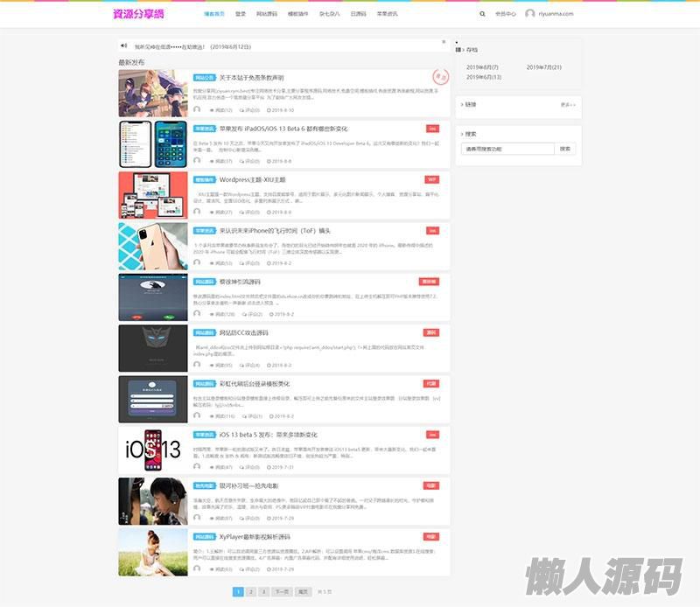The height and width of the screenshot is (607, 700).
Task: Click author avatar on Wordpress XIU post
Action: click(197, 211)
